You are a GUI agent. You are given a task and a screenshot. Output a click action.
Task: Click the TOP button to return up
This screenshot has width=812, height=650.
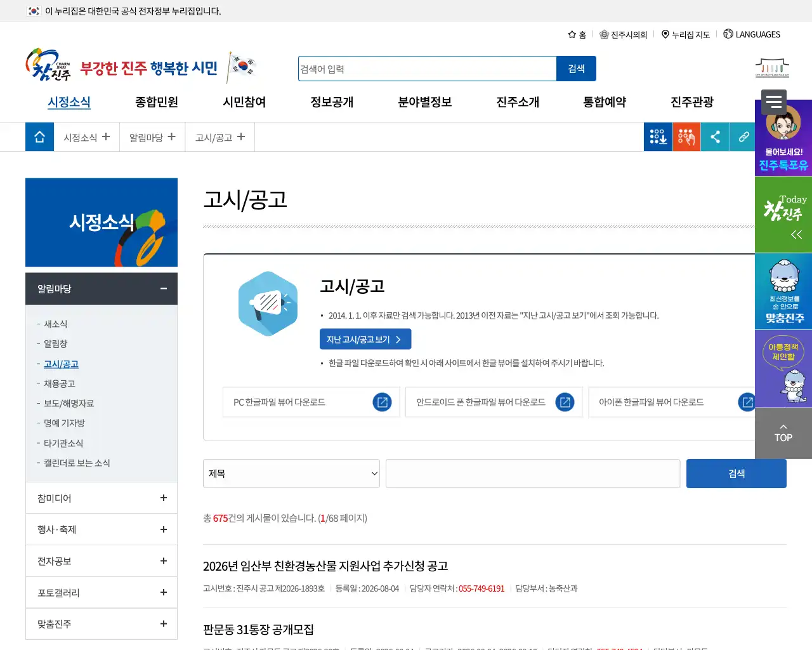point(783,434)
